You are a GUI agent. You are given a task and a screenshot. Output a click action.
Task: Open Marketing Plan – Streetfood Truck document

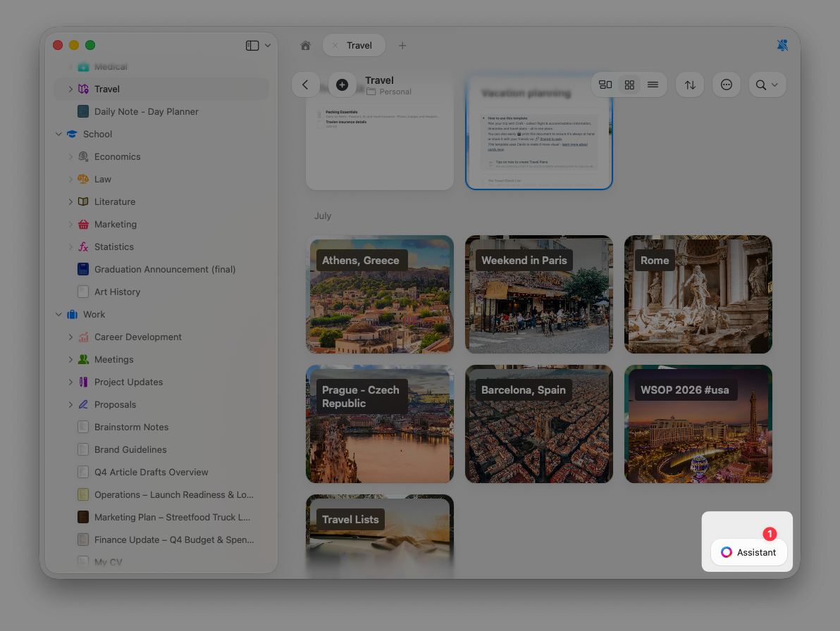point(161,517)
